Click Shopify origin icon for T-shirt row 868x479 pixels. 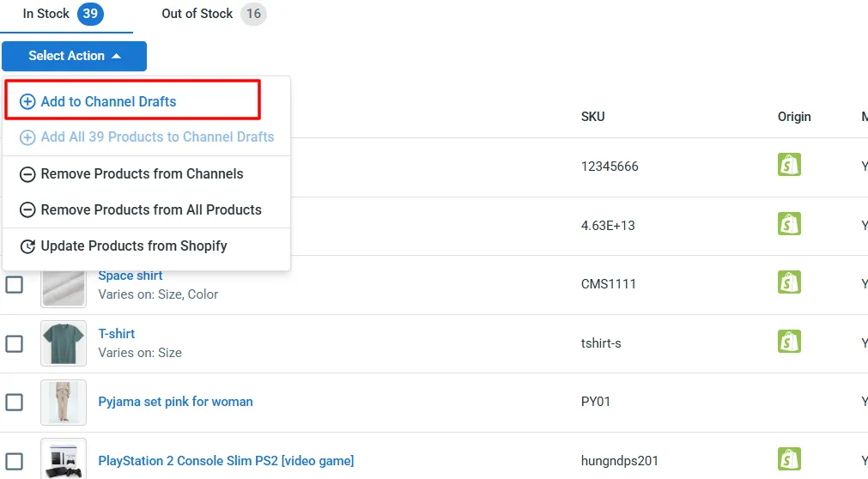point(789,342)
